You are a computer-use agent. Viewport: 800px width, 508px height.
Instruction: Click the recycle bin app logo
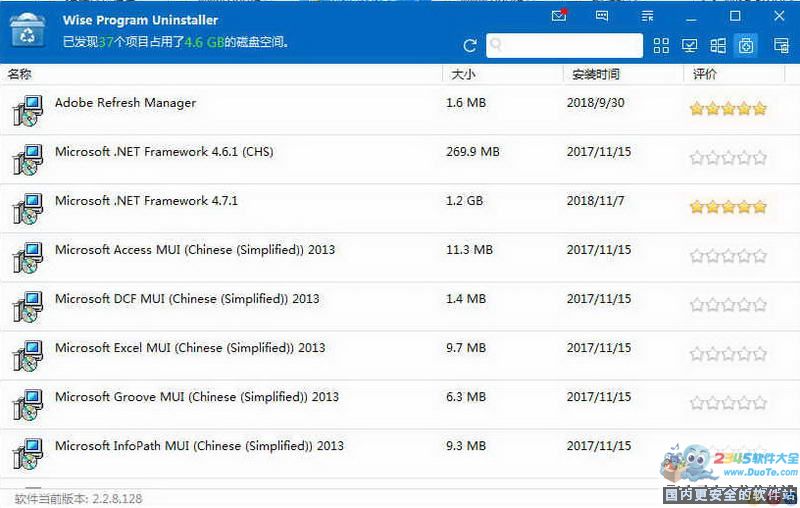pos(28,30)
